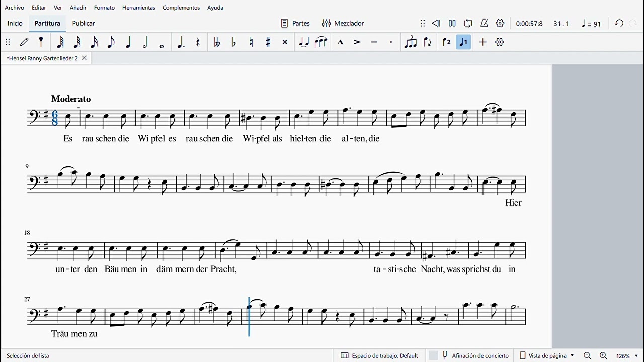
Task: Select the whole note duration
Action: [162, 46]
